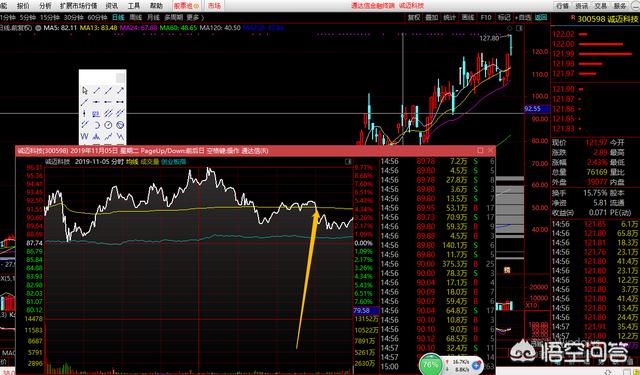Click the F10 company info button

coord(486,18)
